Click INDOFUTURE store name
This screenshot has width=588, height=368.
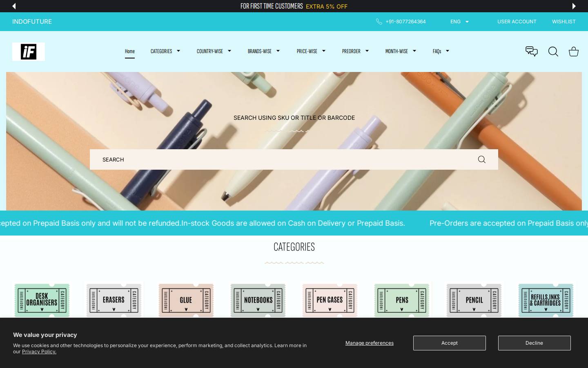32,22
